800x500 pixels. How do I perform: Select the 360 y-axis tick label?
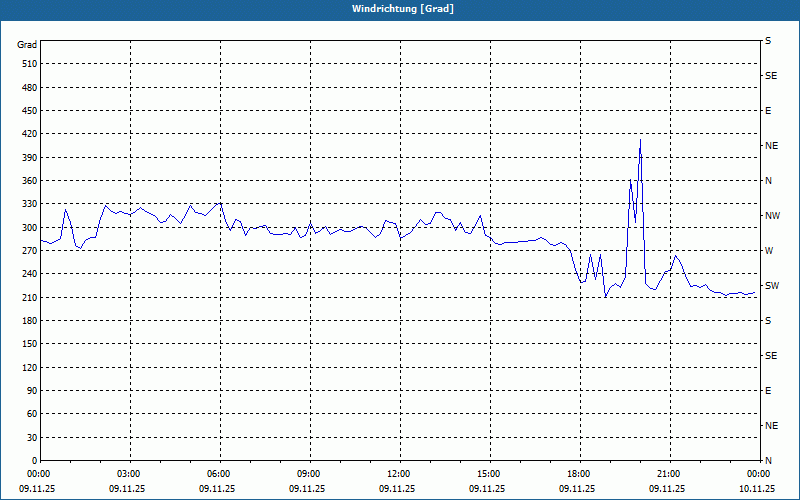click(30, 181)
